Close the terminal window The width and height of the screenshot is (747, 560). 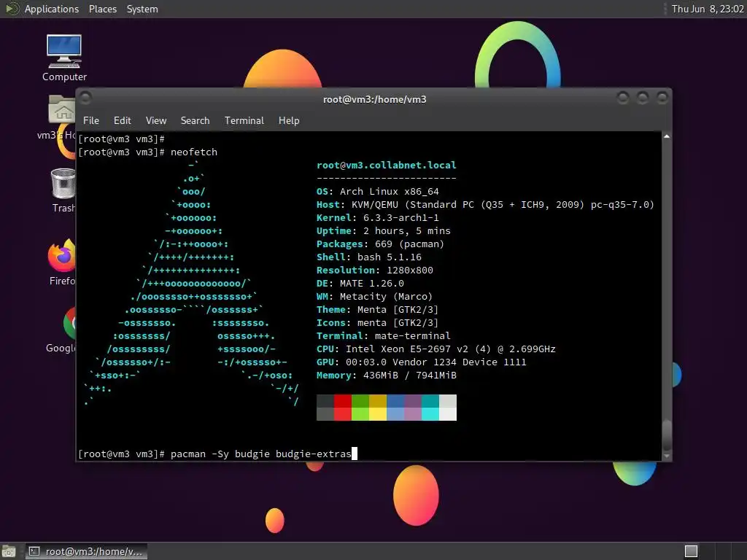[x=662, y=98]
